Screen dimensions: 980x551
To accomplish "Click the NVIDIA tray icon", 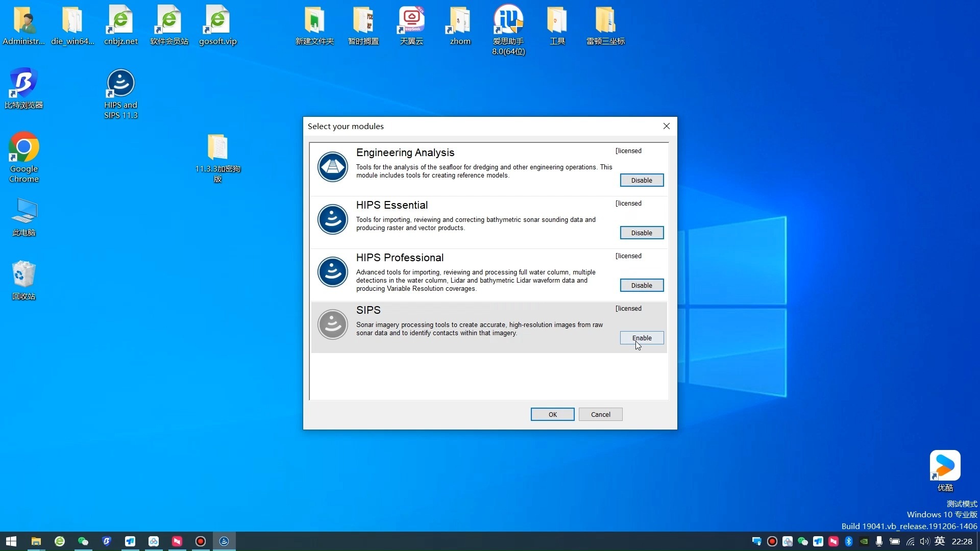I will tap(864, 541).
